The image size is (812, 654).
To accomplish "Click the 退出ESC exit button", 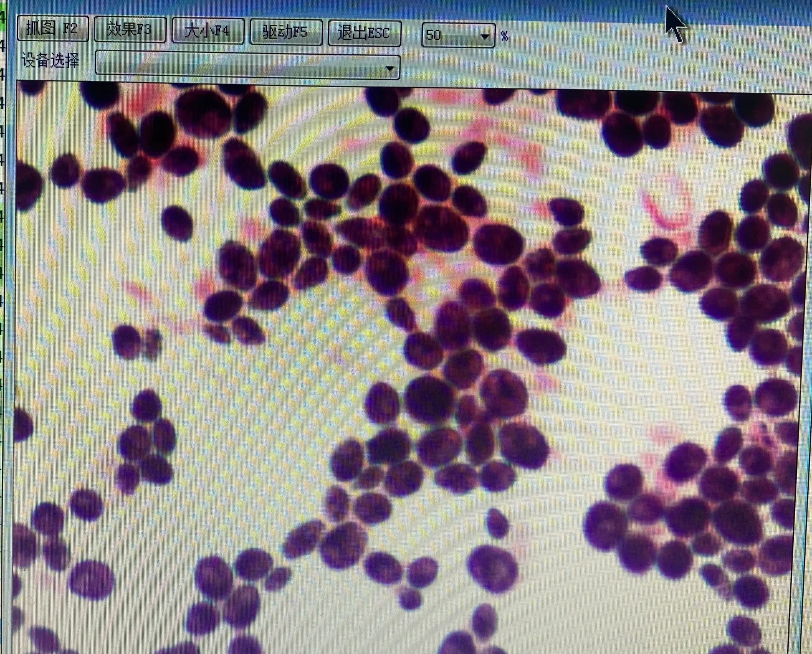I will point(364,32).
